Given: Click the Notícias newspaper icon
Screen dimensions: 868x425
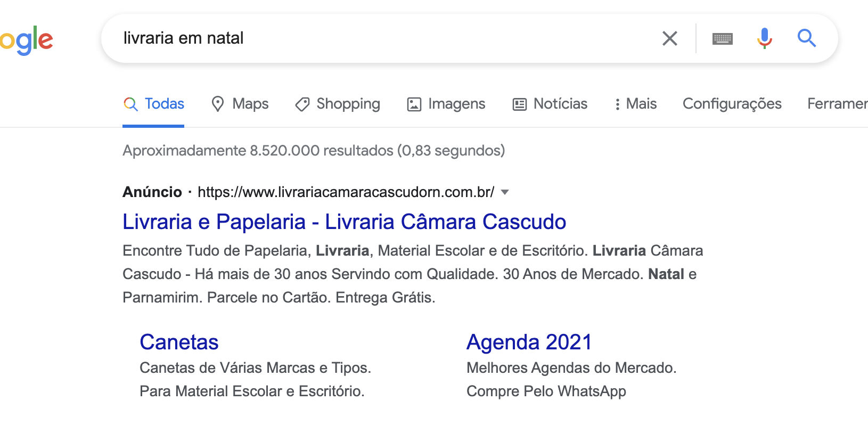Looking at the screenshot, I should pyautogui.click(x=520, y=104).
